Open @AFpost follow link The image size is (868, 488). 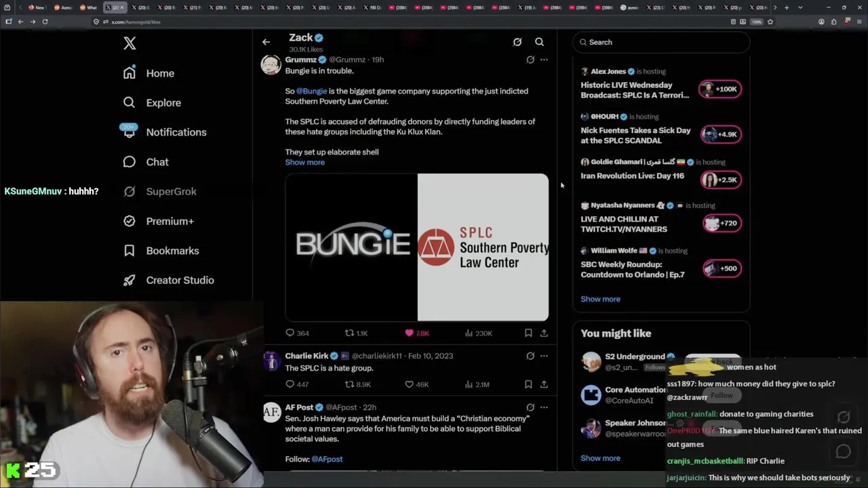tap(327, 459)
